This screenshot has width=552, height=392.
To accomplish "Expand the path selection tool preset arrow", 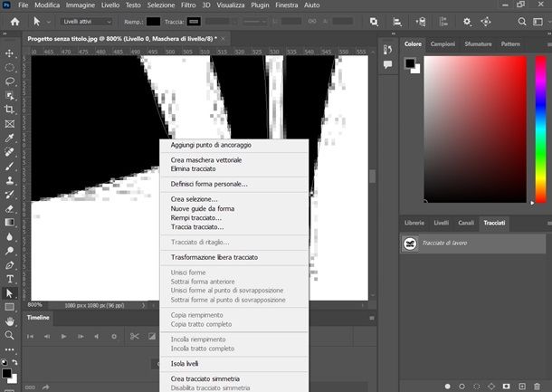I will click(49, 22).
